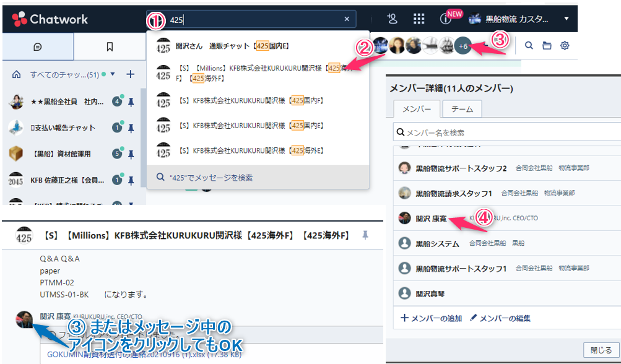The image size is (621, 364).
Task: Click the chat search magnifier icon
Action: tap(529, 46)
